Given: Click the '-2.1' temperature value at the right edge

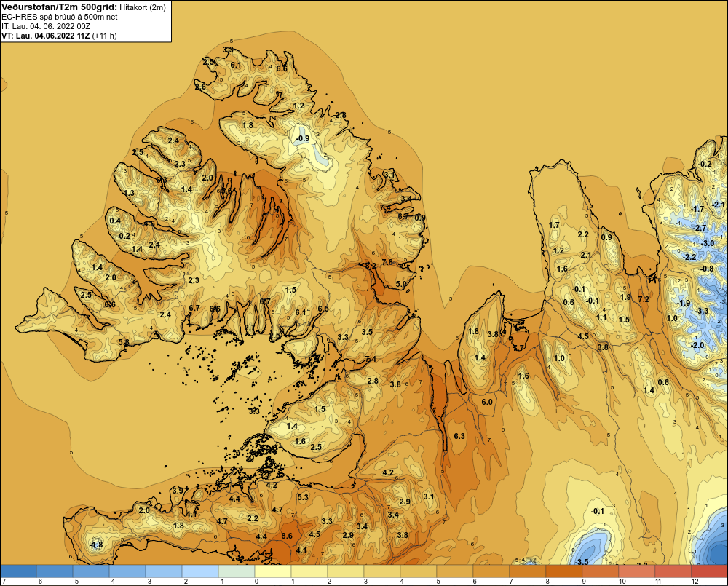Looking at the screenshot, I should (718, 205).
